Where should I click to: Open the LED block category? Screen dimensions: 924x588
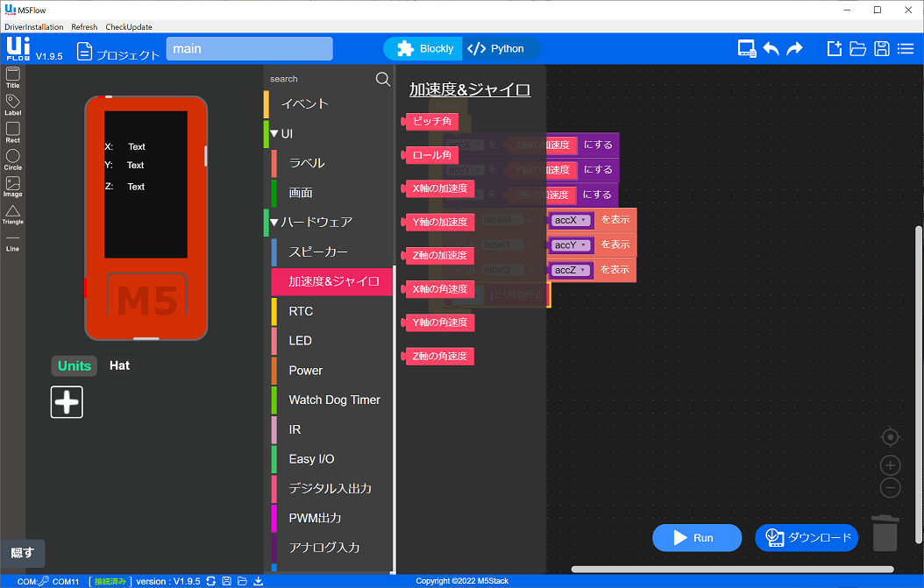tap(331, 341)
